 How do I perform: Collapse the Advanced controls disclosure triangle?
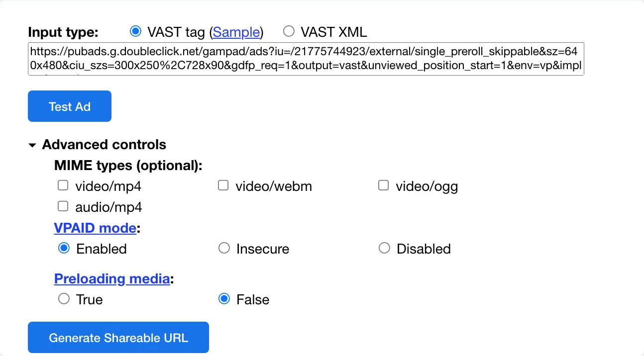pyautogui.click(x=32, y=145)
